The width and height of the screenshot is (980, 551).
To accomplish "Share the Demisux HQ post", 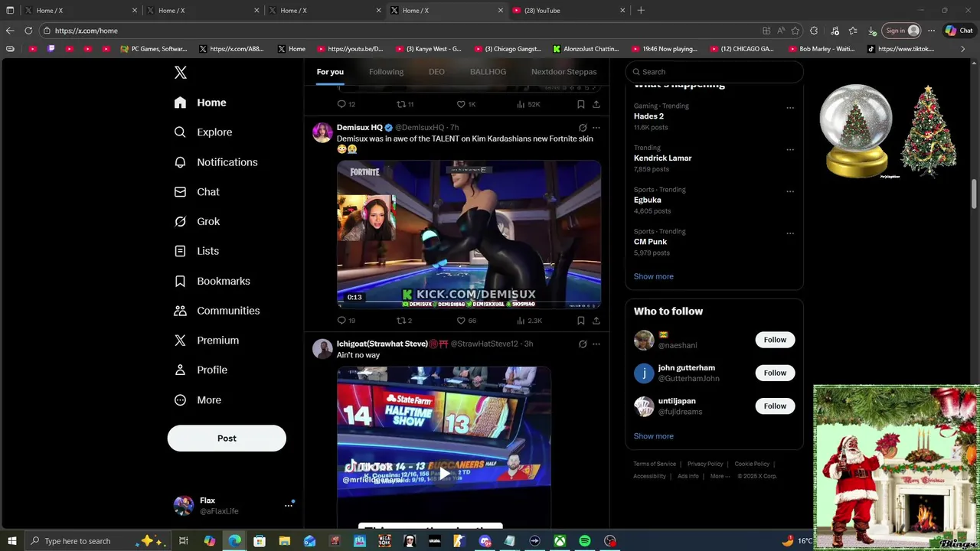I will (596, 321).
